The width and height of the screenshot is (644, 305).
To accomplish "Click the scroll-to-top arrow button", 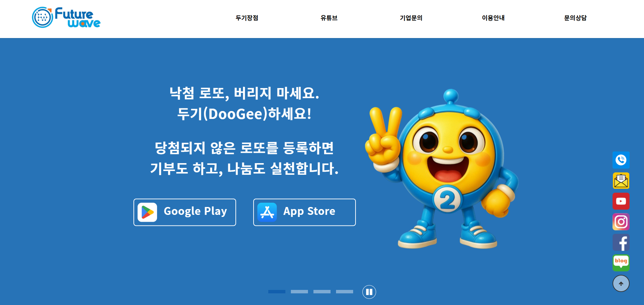I will 621,283.
